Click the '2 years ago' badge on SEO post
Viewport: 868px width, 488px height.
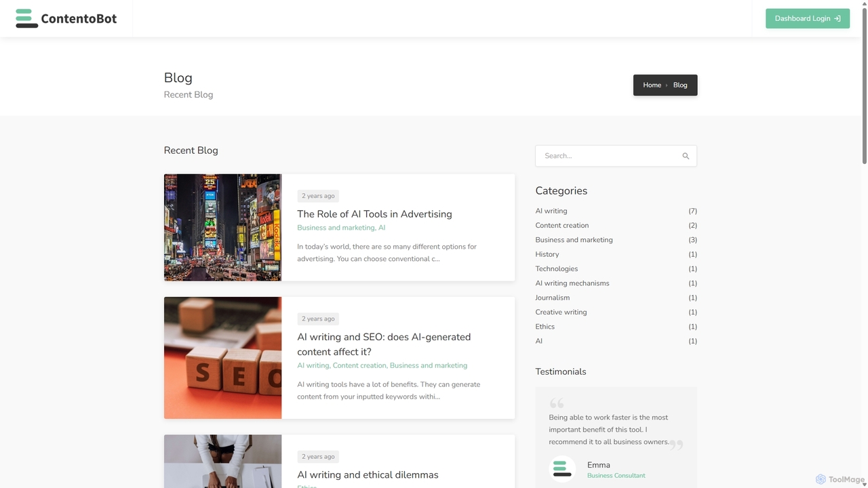pyautogui.click(x=318, y=319)
